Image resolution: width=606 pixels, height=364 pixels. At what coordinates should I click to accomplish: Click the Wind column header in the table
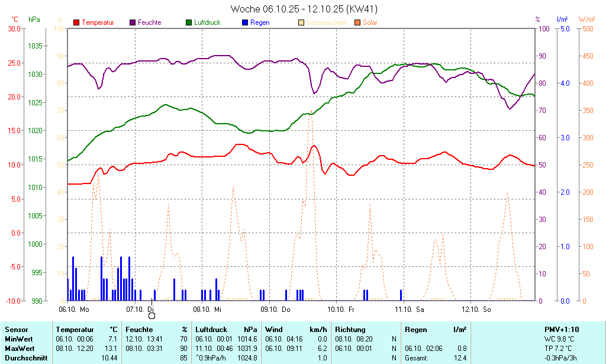coord(273,329)
